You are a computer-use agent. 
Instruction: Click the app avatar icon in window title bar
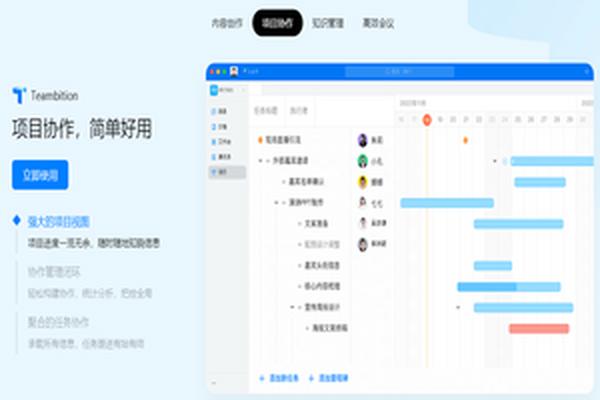click(233, 71)
